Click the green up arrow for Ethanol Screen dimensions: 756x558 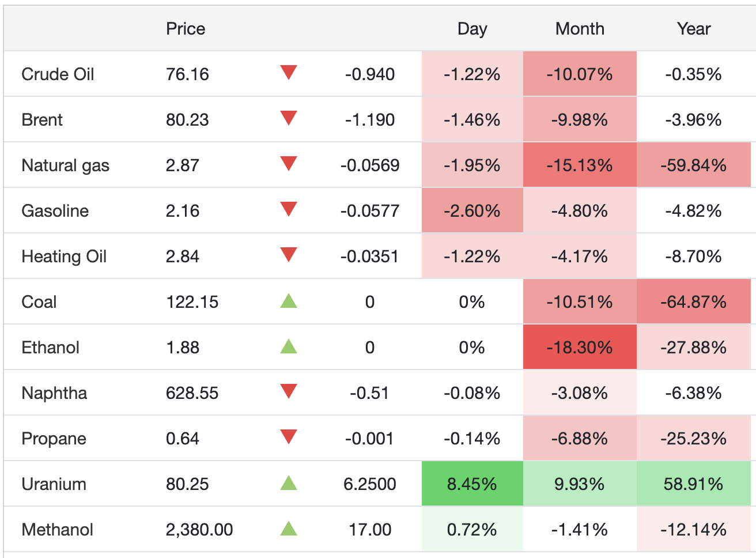pos(289,346)
